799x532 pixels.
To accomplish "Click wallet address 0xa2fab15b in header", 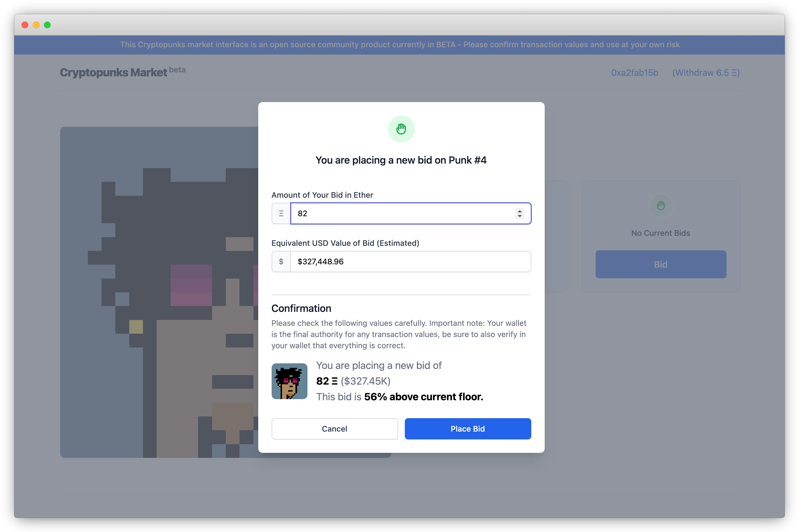I will 634,72.
